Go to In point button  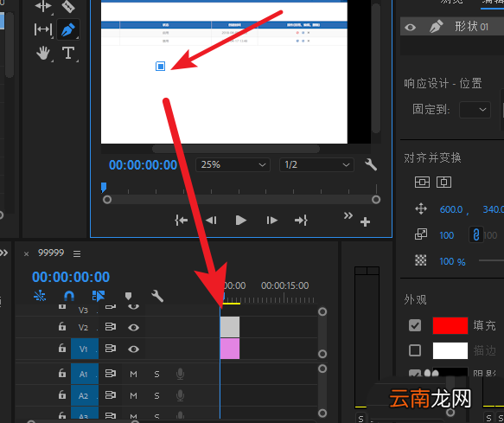182,221
